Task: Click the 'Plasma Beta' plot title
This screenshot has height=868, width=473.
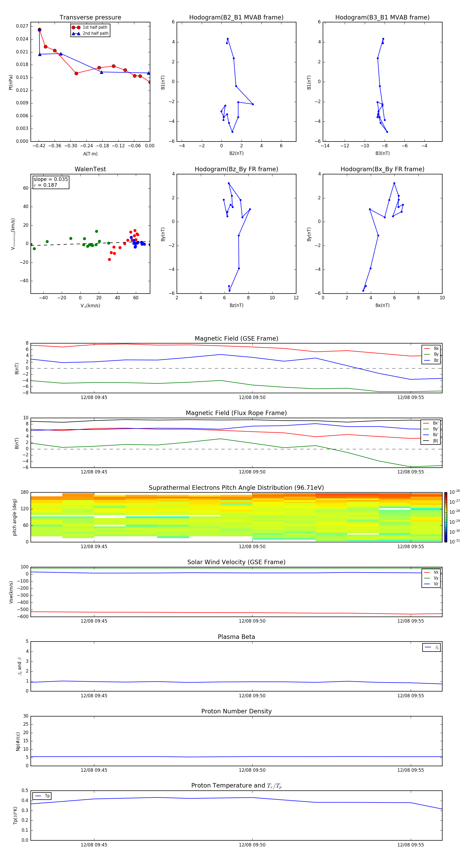Action: click(x=236, y=637)
